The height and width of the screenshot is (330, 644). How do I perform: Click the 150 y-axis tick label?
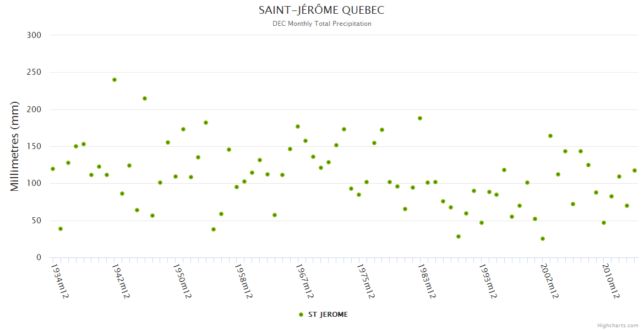34,146
